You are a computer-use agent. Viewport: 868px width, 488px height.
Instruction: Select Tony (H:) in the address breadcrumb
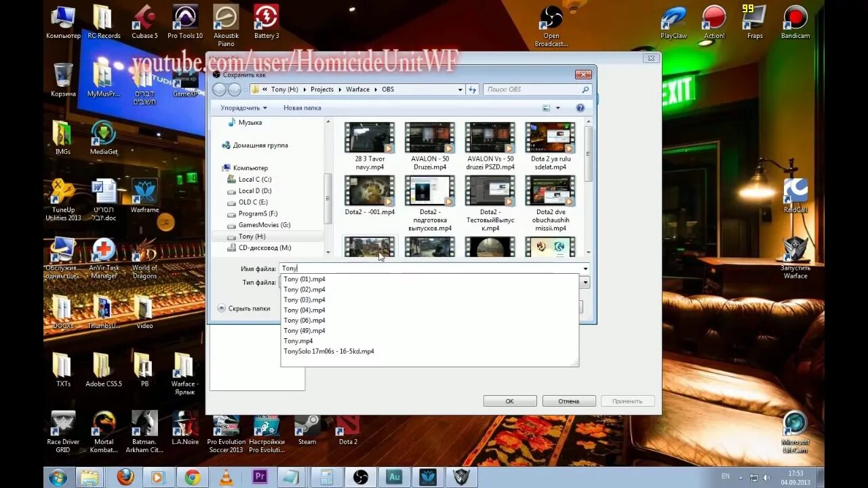click(284, 89)
